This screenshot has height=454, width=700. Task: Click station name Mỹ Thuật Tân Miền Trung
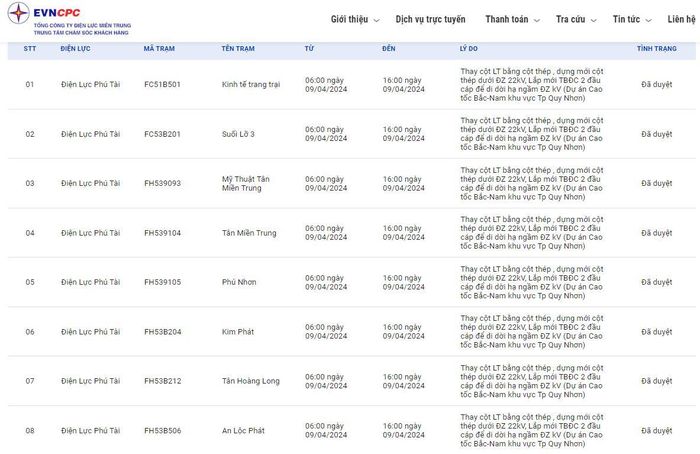coord(246,183)
